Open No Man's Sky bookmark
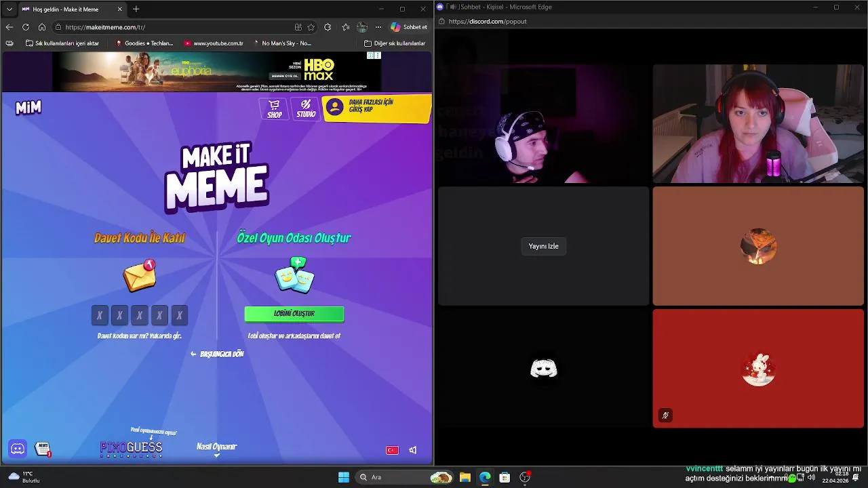 282,43
